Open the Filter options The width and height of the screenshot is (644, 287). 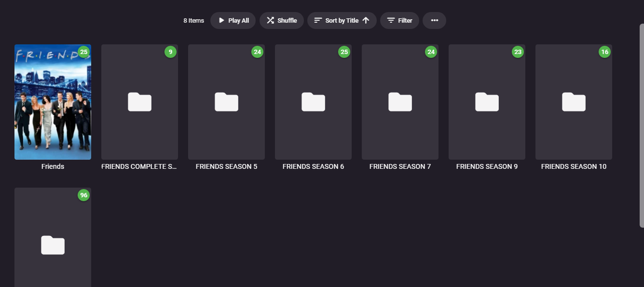399,20
